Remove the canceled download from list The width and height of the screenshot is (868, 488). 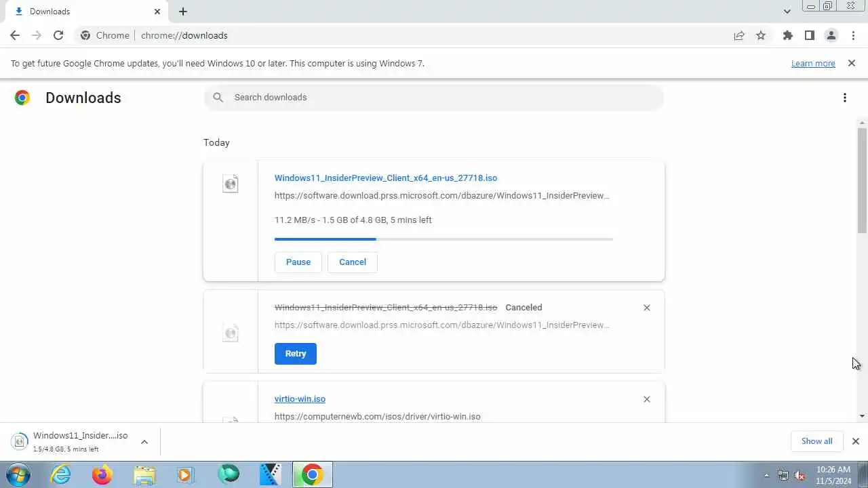(x=647, y=308)
